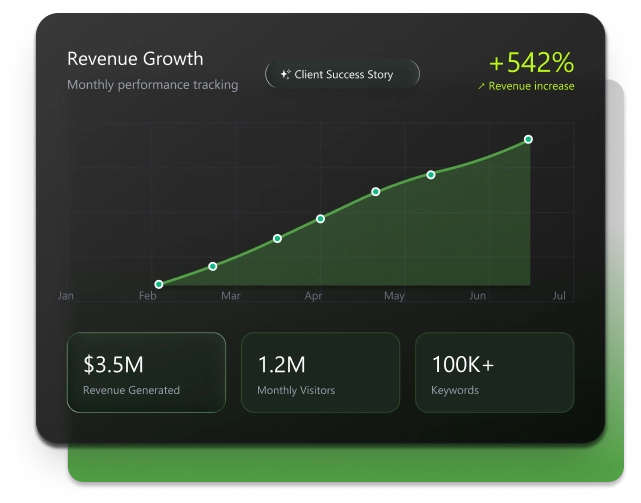
Task: Click the Client Success Story badge
Action: click(342, 74)
